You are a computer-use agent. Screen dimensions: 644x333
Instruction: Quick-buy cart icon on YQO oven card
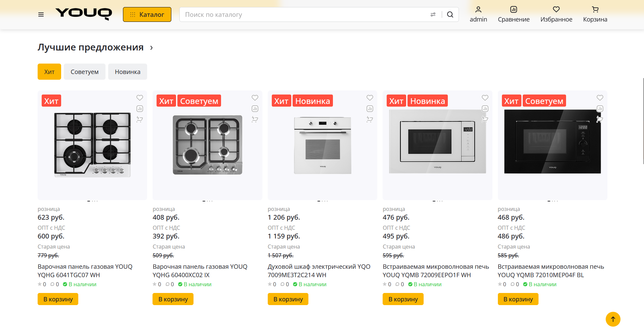pyautogui.click(x=370, y=119)
